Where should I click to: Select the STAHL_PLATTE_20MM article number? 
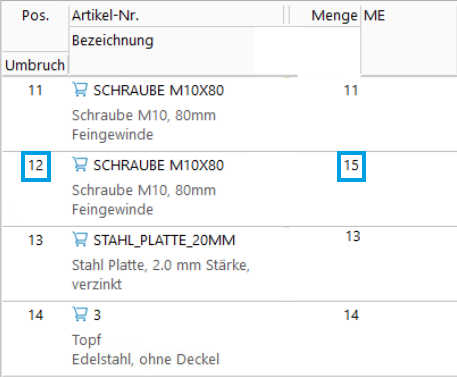tap(164, 240)
